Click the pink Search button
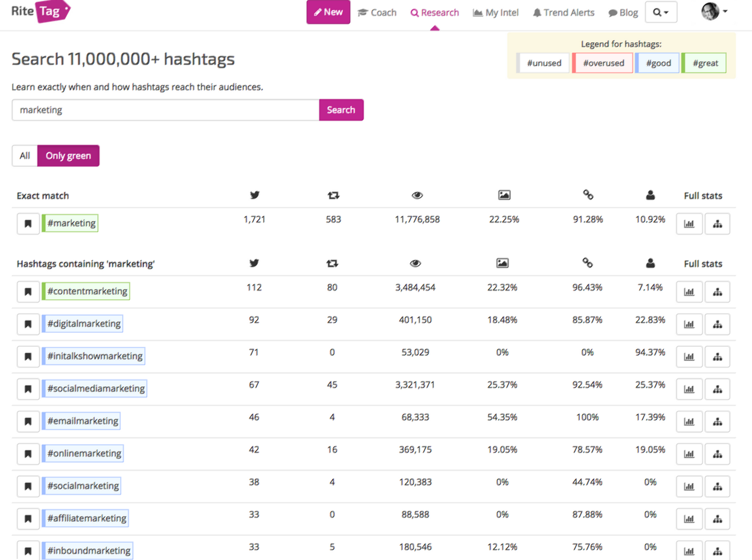Viewport: 752px width, 560px height. [x=341, y=110]
